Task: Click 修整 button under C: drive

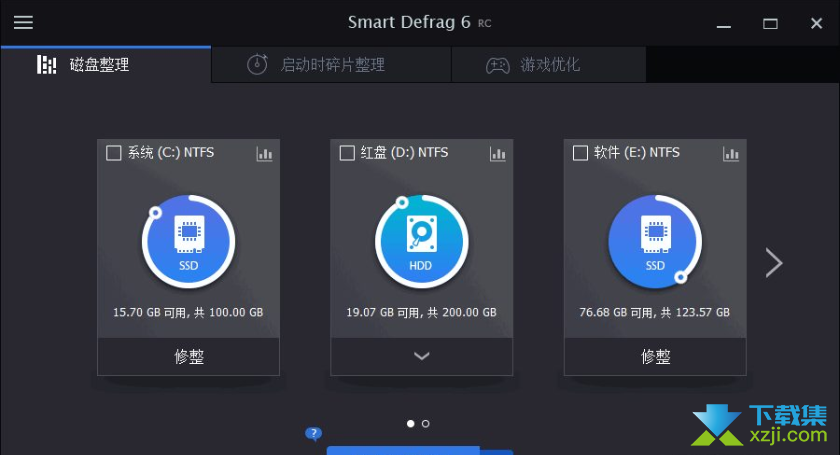Action: coord(189,356)
